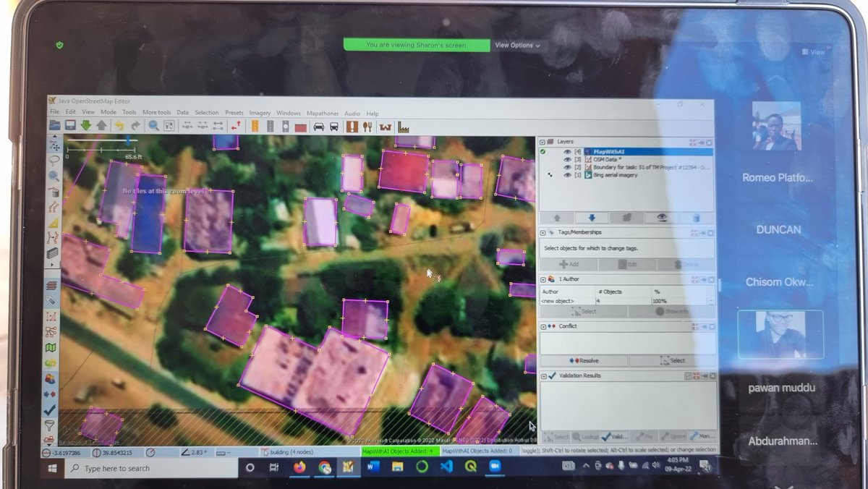Click Select in Author panel
The image size is (868, 489).
(x=584, y=312)
